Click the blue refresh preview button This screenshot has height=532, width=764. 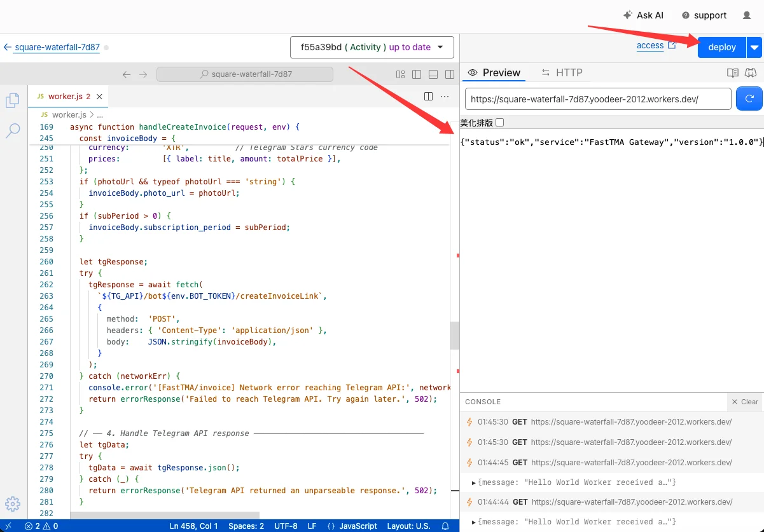749,99
